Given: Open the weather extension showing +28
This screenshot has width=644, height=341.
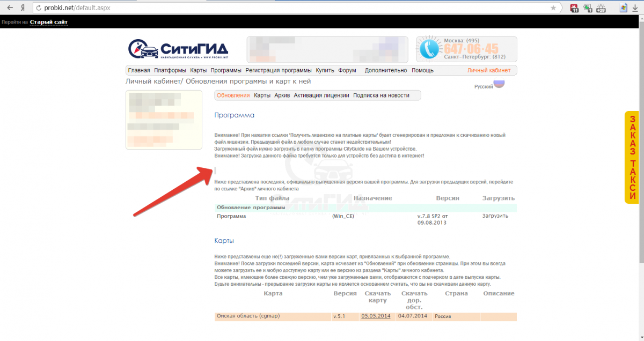Looking at the screenshot, I should click(601, 8).
